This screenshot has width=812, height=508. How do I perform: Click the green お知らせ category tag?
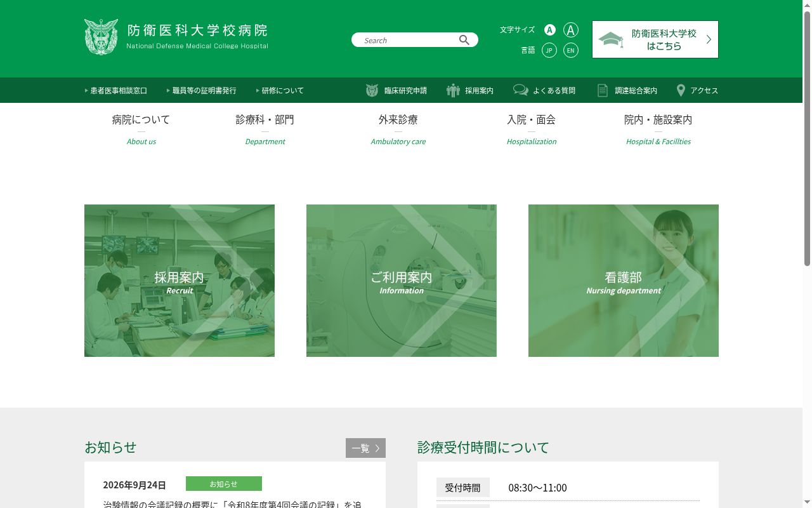[224, 484]
